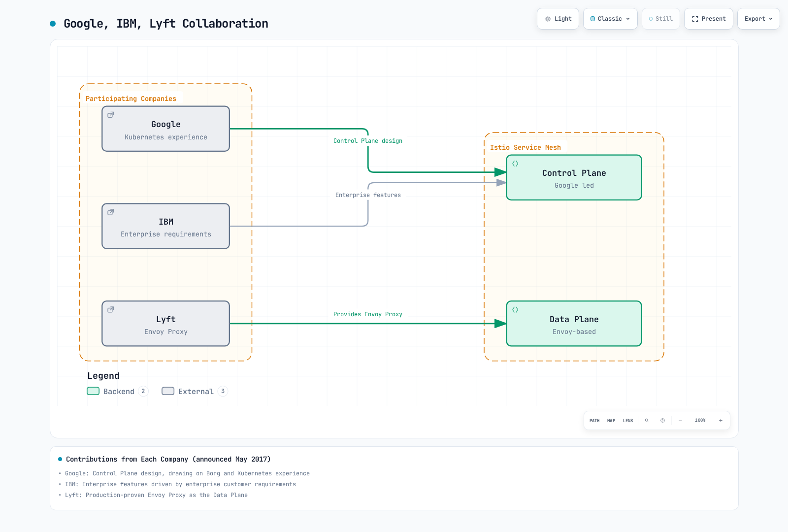Toggle the Still animation button
Screen dimensions: 788x532
(x=660, y=19)
